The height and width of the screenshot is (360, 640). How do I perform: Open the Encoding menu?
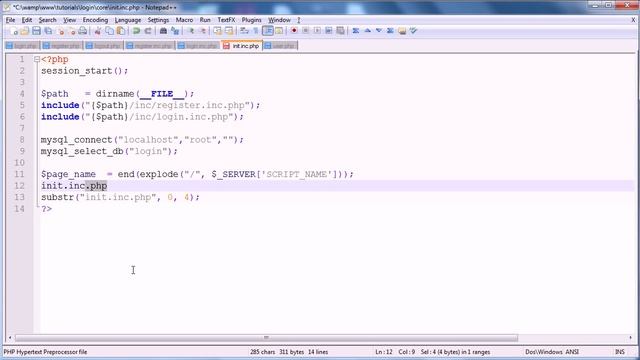(x=95, y=20)
